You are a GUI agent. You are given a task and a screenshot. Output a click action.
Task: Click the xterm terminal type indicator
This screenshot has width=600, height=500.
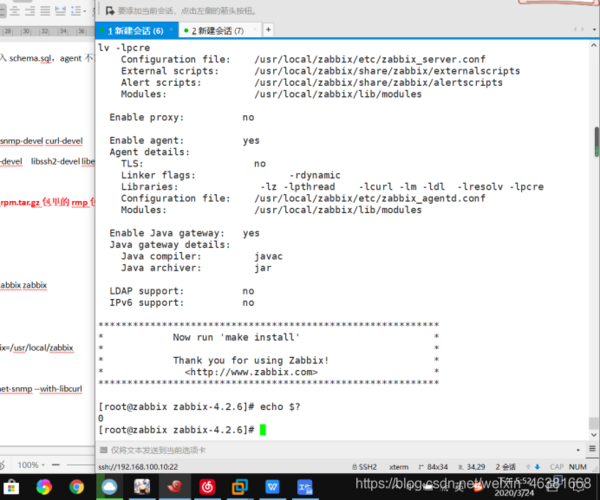coord(399,467)
